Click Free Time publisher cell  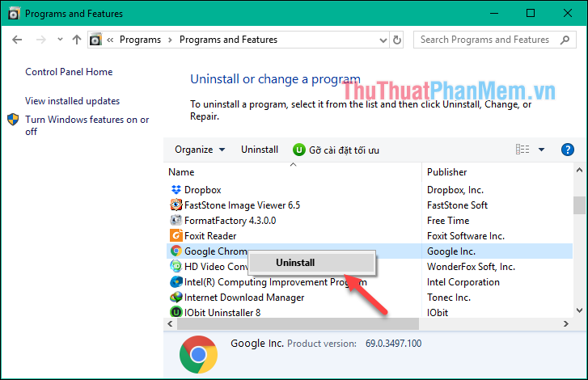pos(448,221)
